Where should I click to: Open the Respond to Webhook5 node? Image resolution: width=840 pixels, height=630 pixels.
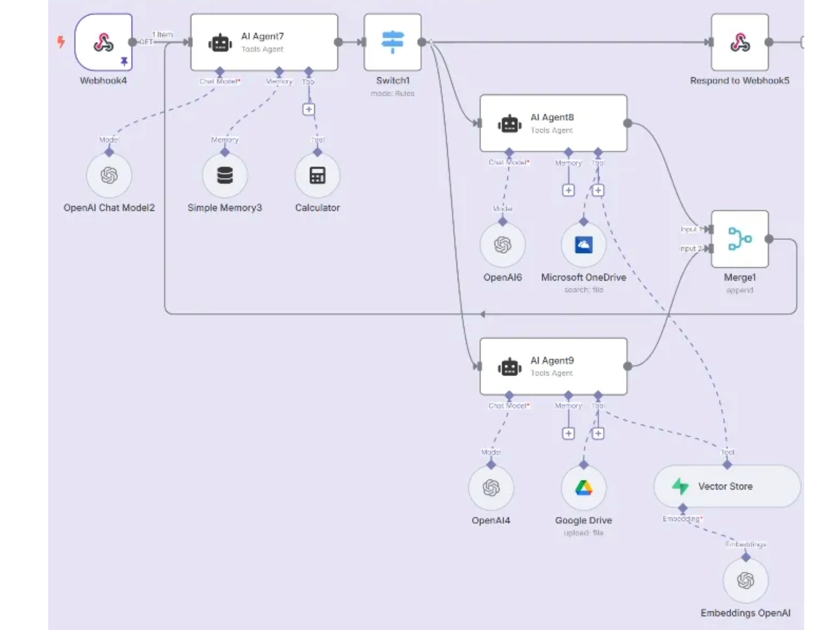click(x=740, y=42)
